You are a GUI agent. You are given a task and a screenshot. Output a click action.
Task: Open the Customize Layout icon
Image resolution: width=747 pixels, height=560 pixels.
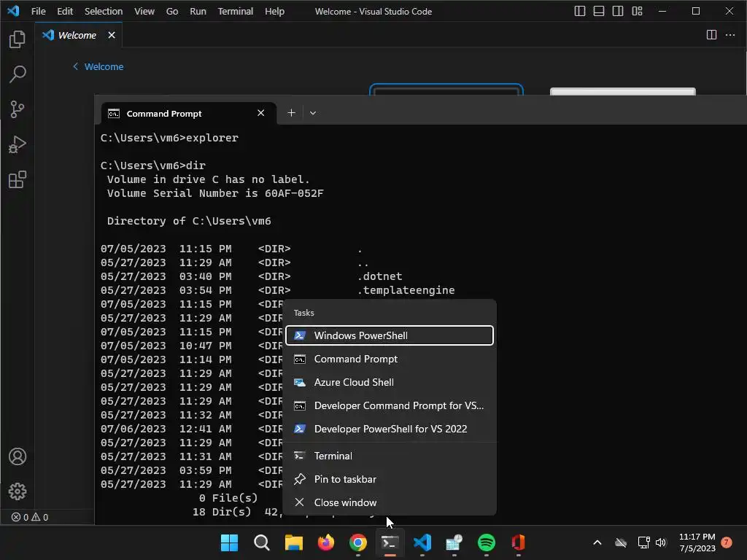coord(637,11)
